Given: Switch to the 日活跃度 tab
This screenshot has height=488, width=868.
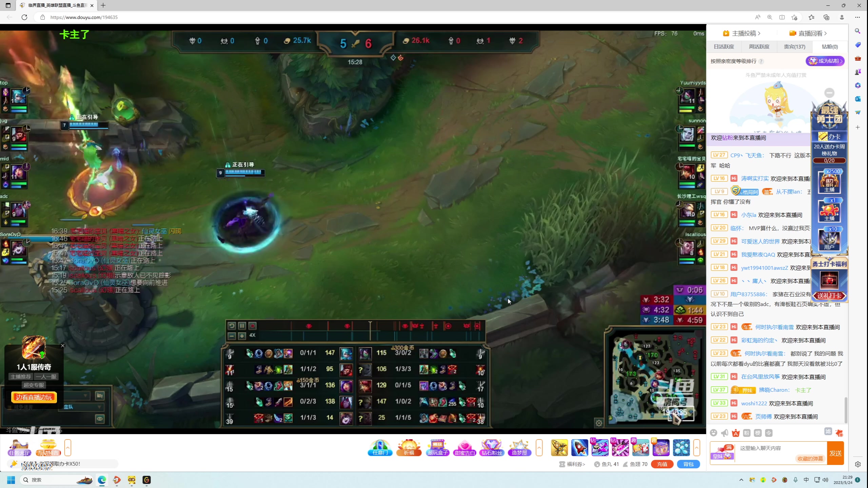Looking at the screenshot, I should tap(724, 47).
